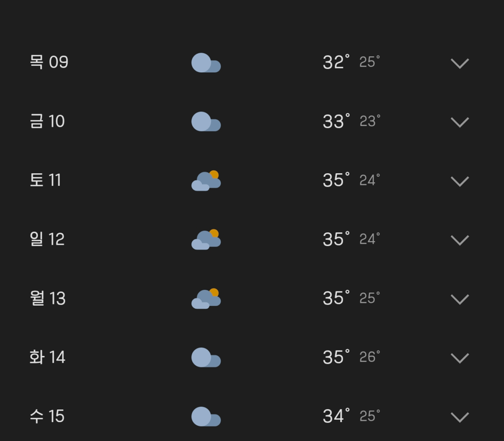Expand the 화 14 forecast chevron
Image resolution: width=504 pixels, height=441 pixels.
coord(460,358)
